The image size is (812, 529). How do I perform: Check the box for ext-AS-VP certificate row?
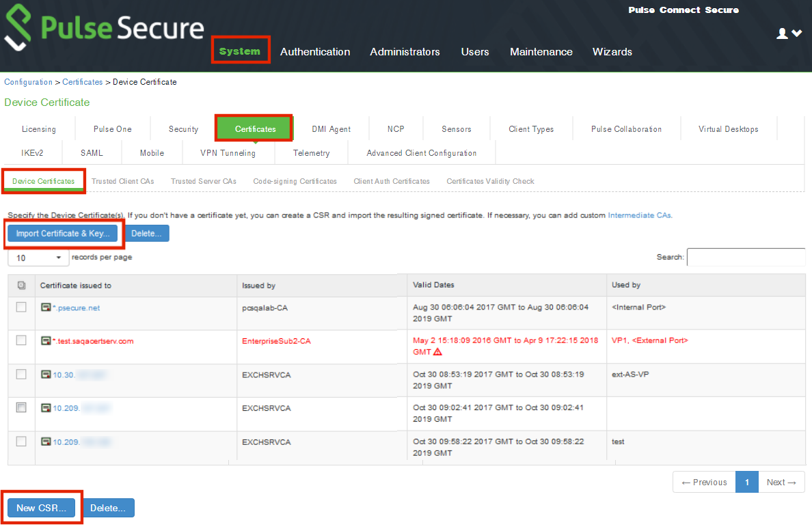(21, 374)
